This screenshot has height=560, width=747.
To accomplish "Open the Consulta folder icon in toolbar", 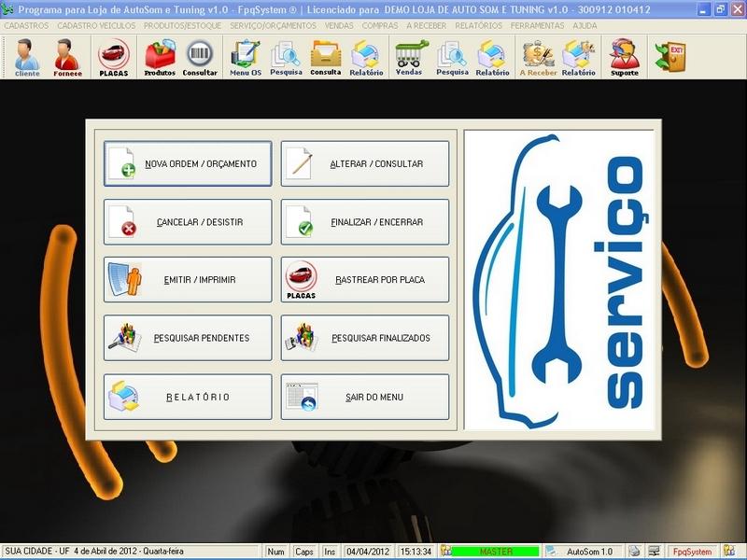I will click(x=326, y=58).
